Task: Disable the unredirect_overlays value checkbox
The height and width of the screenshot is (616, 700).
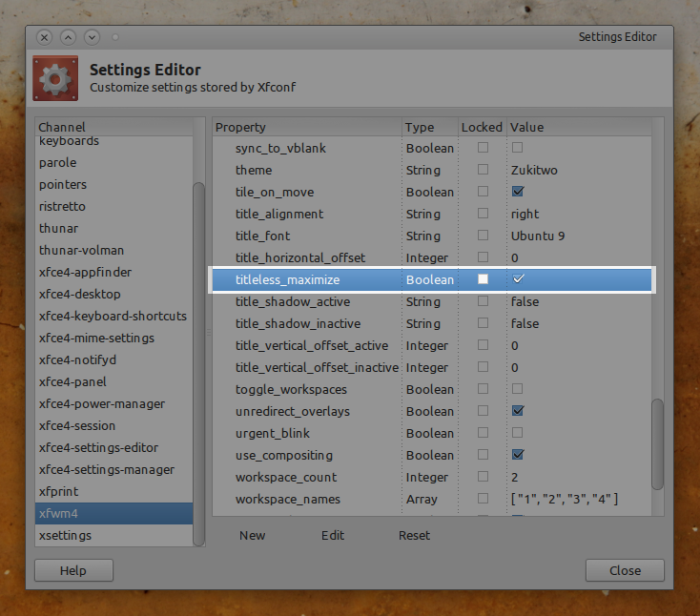Action: pos(518,411)
